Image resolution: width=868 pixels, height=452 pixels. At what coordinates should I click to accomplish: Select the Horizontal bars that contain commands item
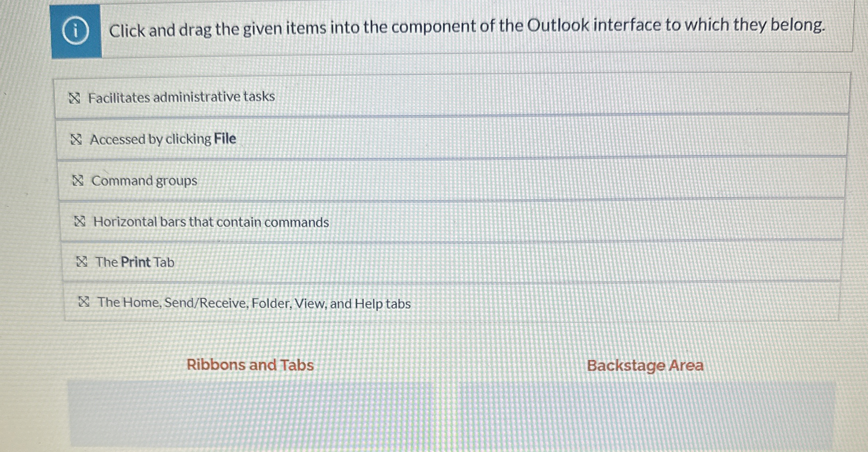click(211, 221)
